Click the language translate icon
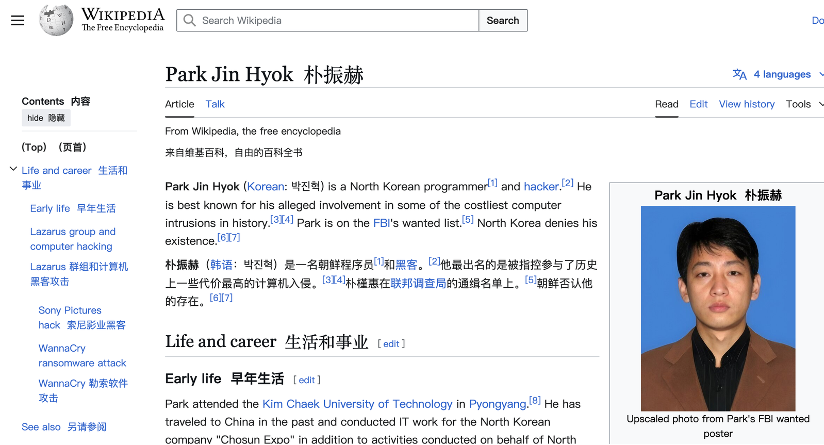Image resolution: width=824 pixels, height=445 pixels. click(x=739, y=75)
